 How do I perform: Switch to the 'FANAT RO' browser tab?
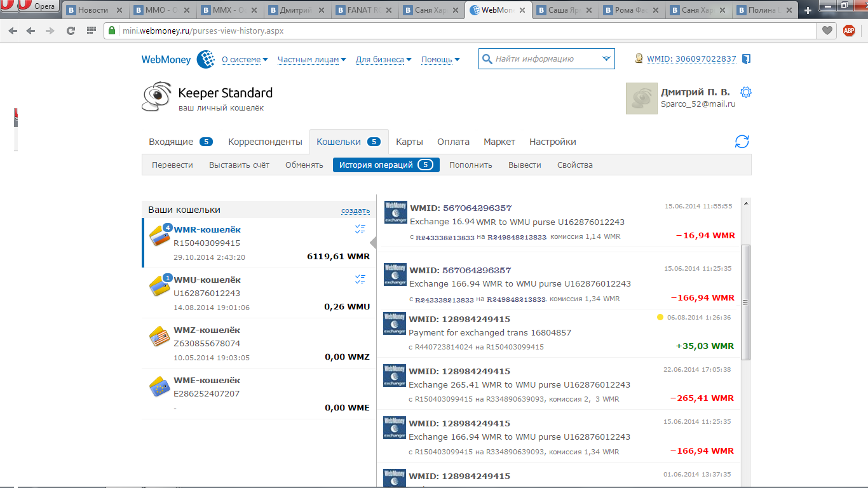363,11
